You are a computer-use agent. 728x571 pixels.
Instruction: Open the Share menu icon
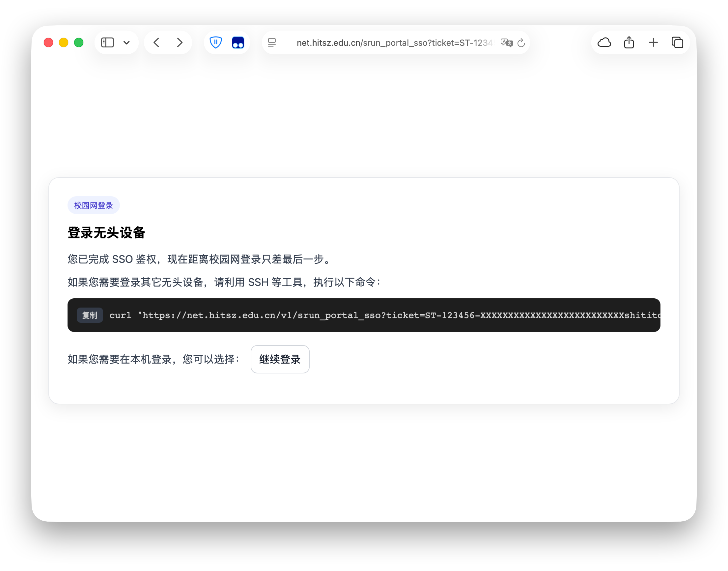629,42
